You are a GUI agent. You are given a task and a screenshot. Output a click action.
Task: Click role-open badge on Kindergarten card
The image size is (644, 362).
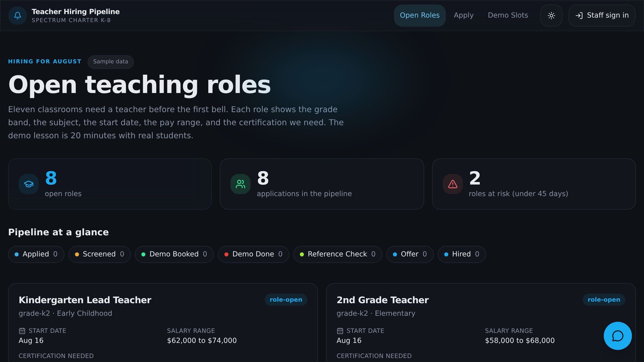[286, 300]
